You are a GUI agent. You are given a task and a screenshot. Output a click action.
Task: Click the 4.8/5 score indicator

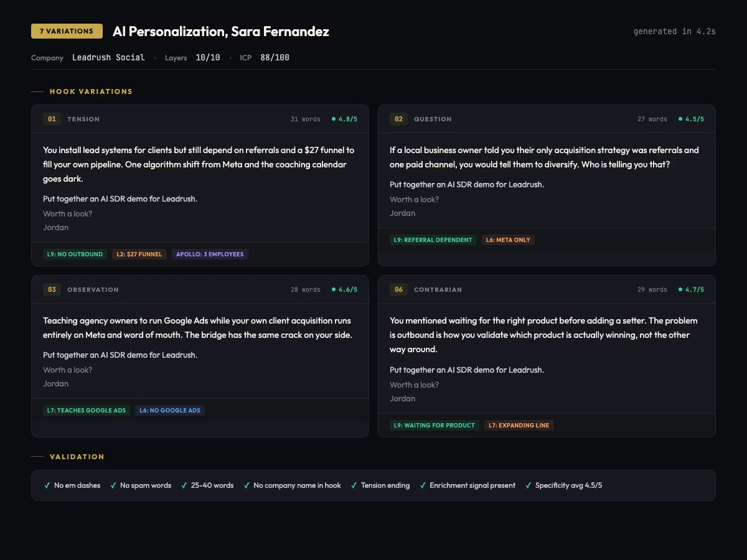(x=344, y=119)
